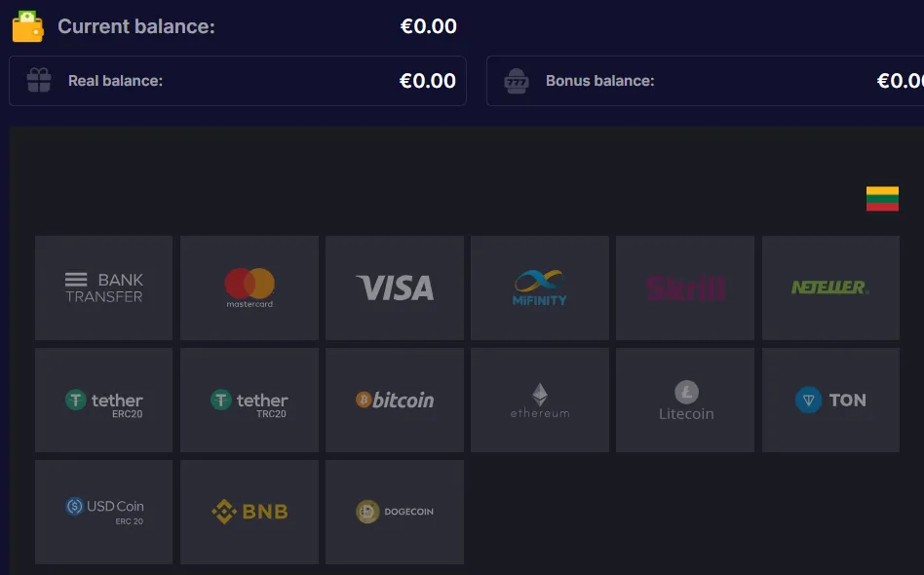The width and height of the screenshot is (924, 575).
Task: Click the gift icon next to Real balance
Action: [x=39, y=81]
